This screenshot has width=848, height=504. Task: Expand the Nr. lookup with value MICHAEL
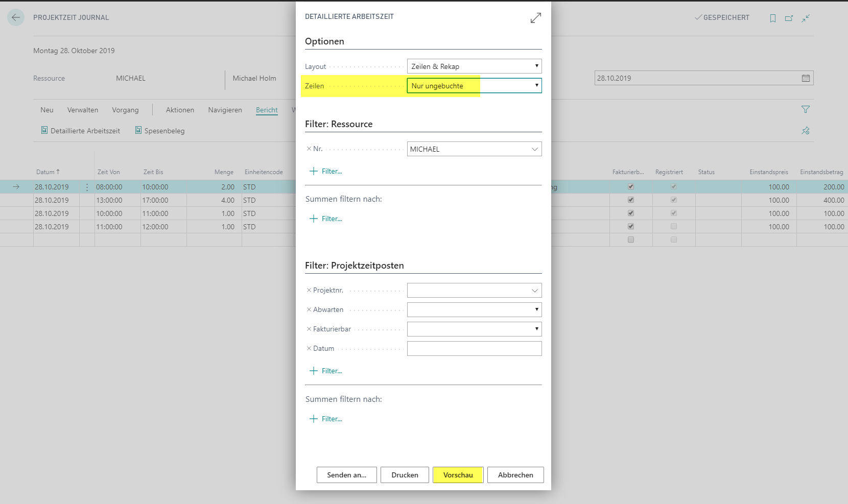coord(535,149)
